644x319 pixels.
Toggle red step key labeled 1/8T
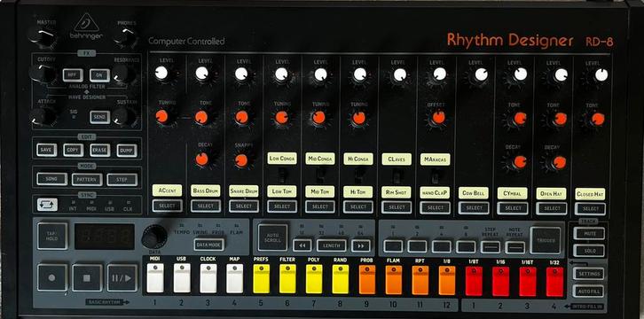474,281
